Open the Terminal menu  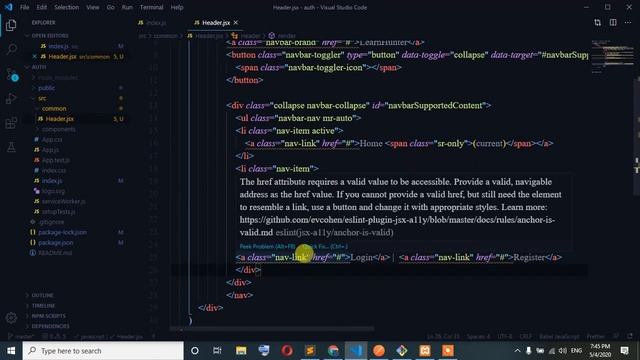coord(151,7)
